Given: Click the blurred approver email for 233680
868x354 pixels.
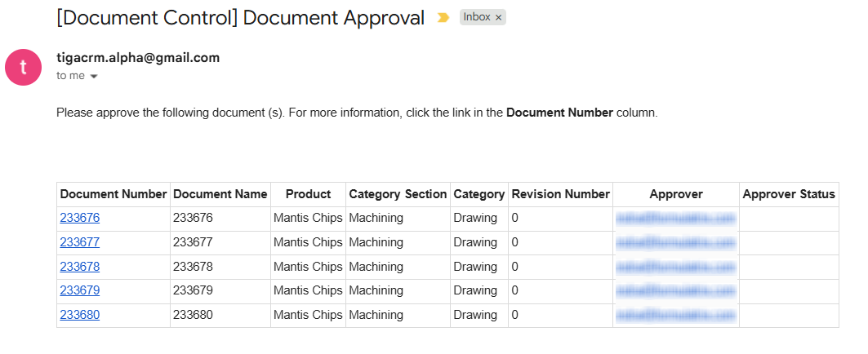Looking at the screenshot, I should (676, 316).
